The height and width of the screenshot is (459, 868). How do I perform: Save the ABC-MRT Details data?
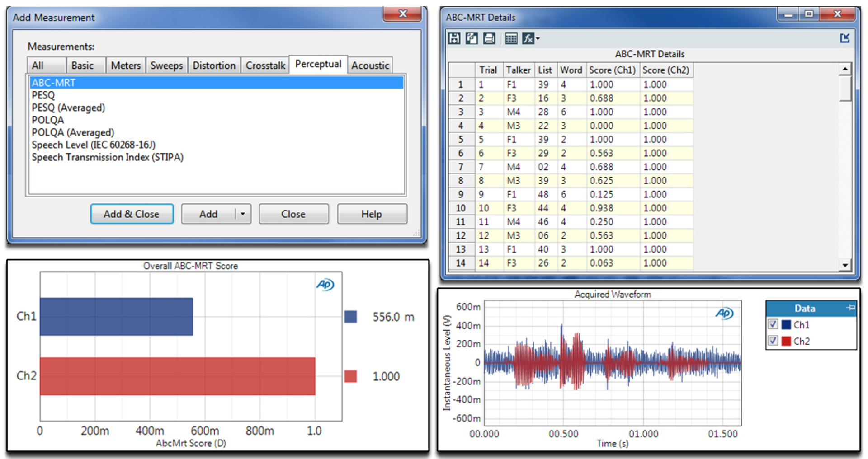click(x=454, y=39)
